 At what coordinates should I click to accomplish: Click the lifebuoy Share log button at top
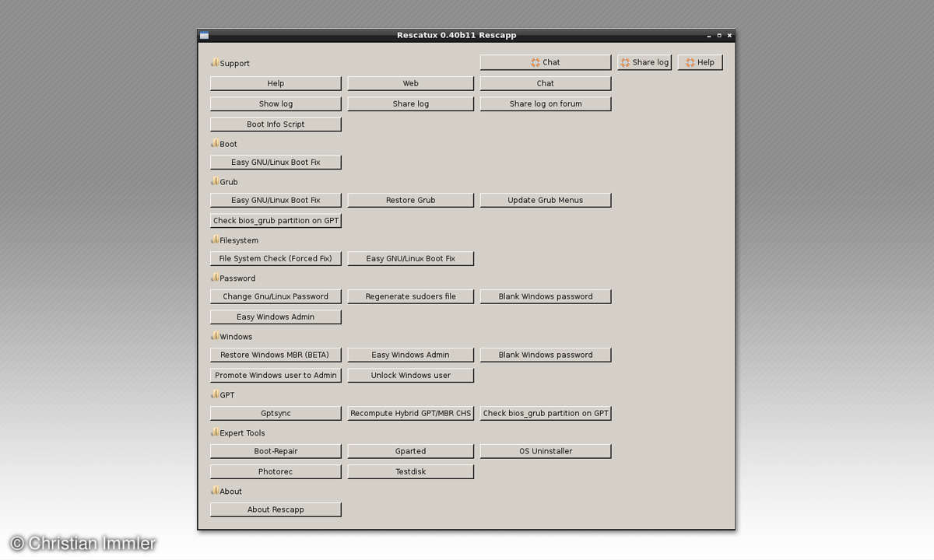(x=644, y=62)
